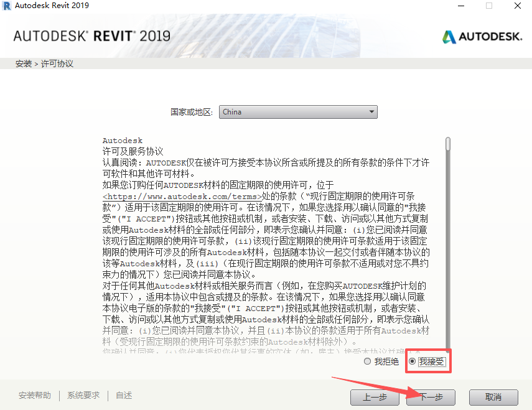The image size is (532, 410).
Task: Cancel installation with the 取消 button
Action: point(493,397)
